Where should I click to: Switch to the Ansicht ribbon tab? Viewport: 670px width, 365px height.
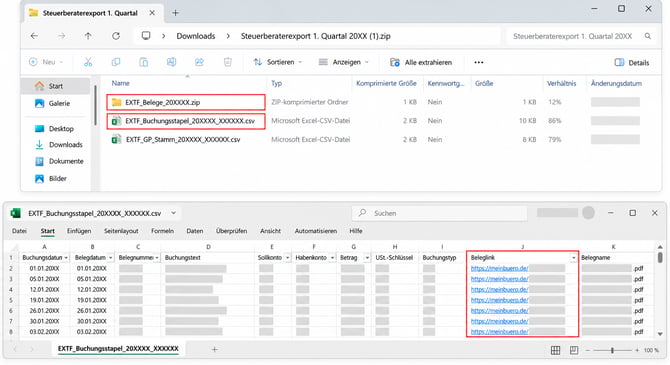[x=270, y=231]
